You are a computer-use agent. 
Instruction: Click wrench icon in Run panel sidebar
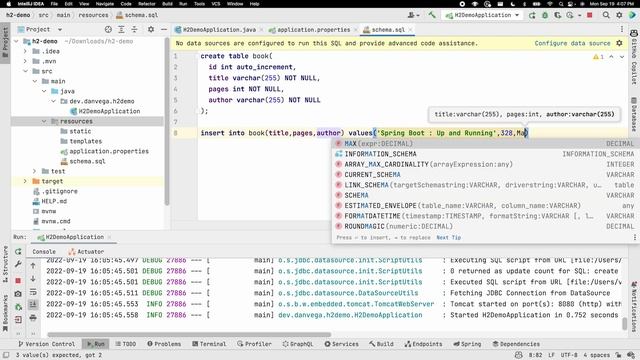tap(18, 264)
